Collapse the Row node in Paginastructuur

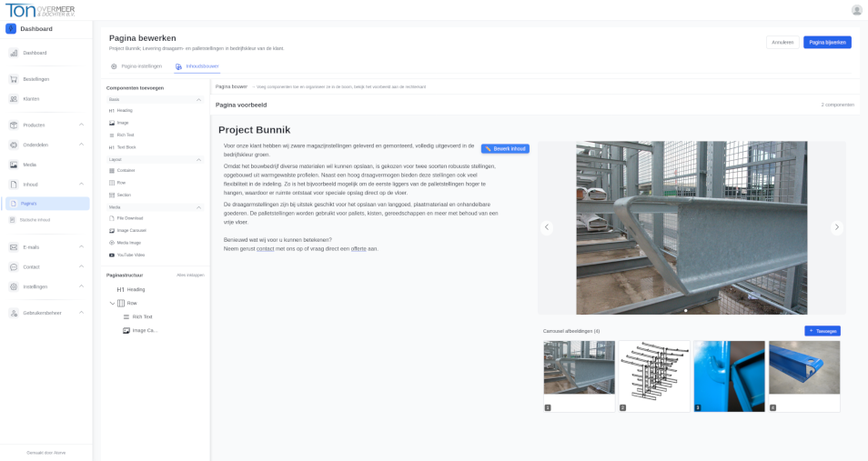[113, 303]
